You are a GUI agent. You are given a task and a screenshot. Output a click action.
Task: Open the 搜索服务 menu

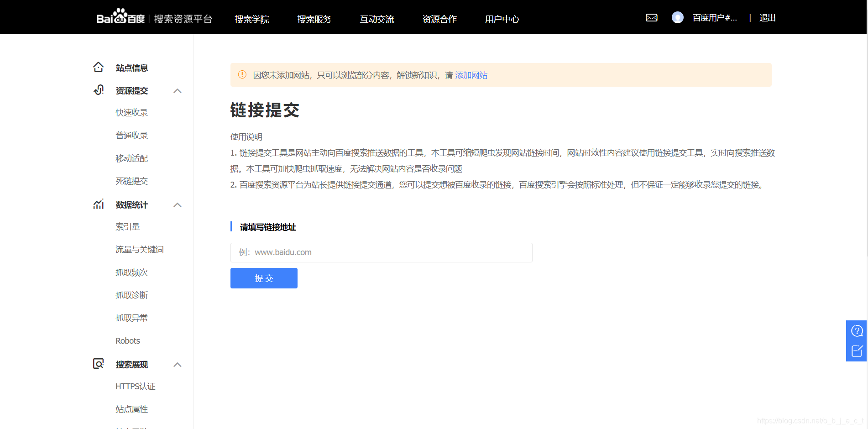[314, 19]
